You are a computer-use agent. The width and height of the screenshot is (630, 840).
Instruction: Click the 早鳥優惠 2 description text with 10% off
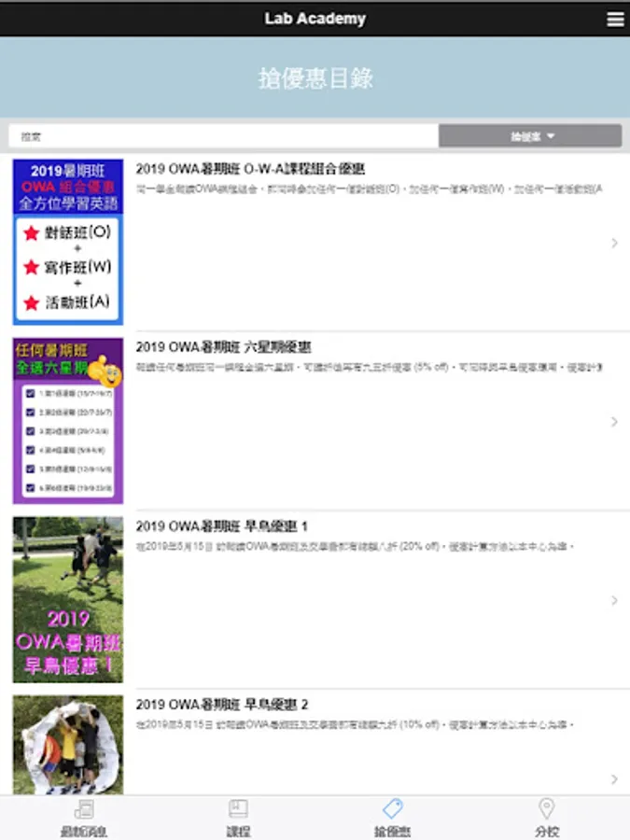click(x=355, y=725)
